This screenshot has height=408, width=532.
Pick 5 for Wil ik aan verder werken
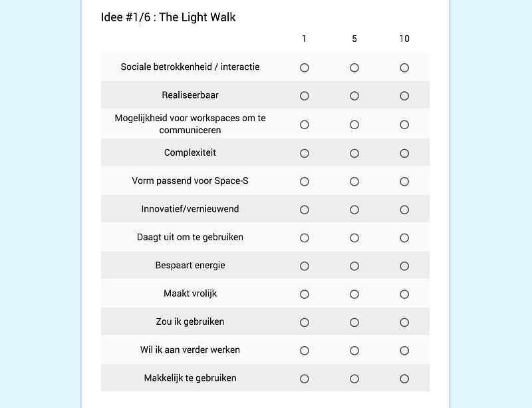point(354,351)
